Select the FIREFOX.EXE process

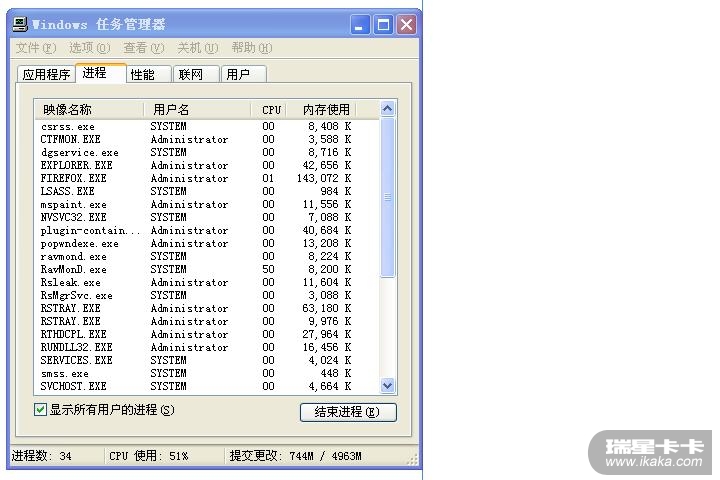coord(207,178)
